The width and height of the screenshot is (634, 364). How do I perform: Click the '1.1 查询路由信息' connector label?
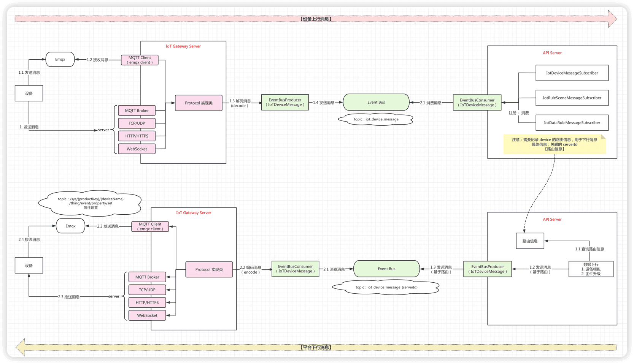(589, 249)
